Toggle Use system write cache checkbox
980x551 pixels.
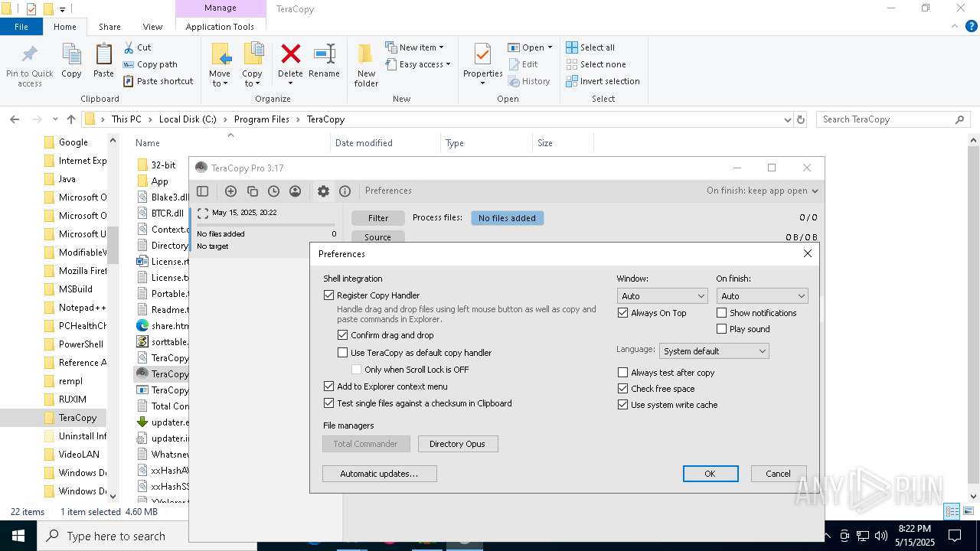[623, 405]
